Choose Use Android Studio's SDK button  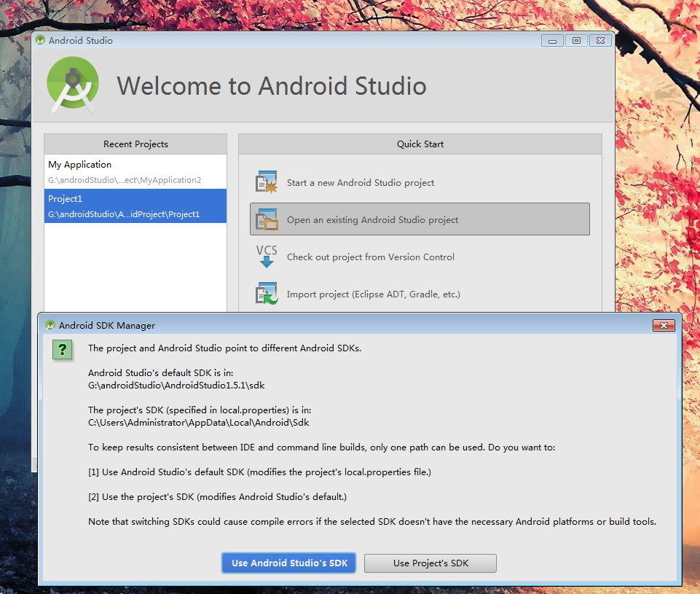click(289, 563)
